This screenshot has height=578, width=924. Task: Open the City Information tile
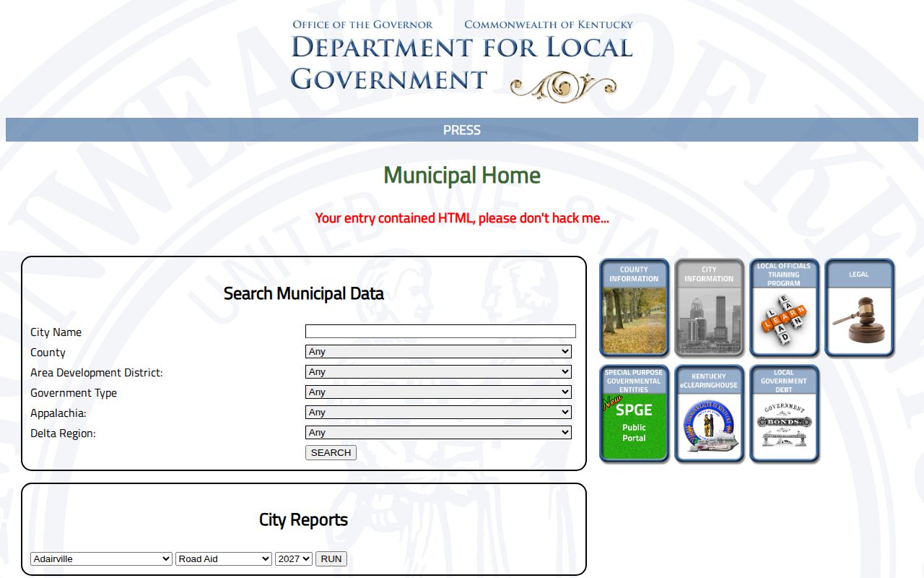709,308
